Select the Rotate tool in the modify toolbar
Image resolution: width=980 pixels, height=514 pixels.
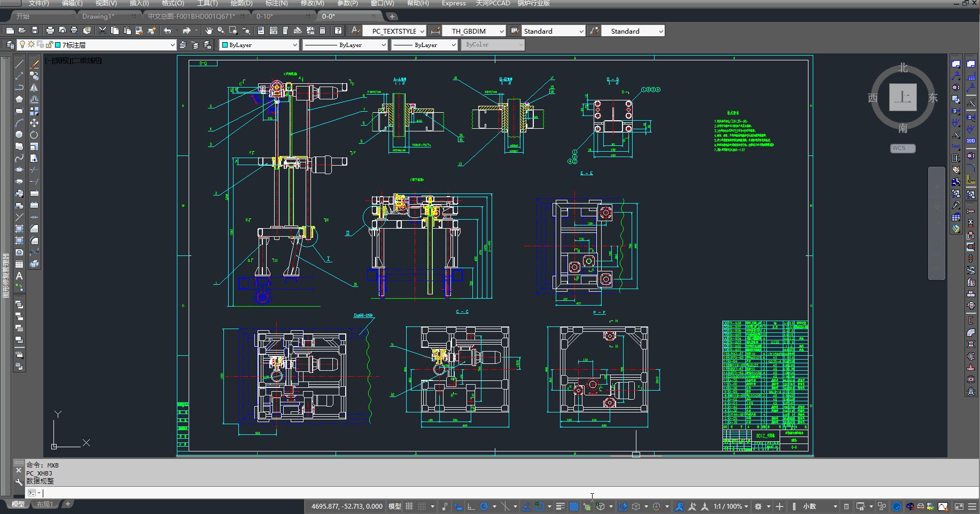(34, 135)
